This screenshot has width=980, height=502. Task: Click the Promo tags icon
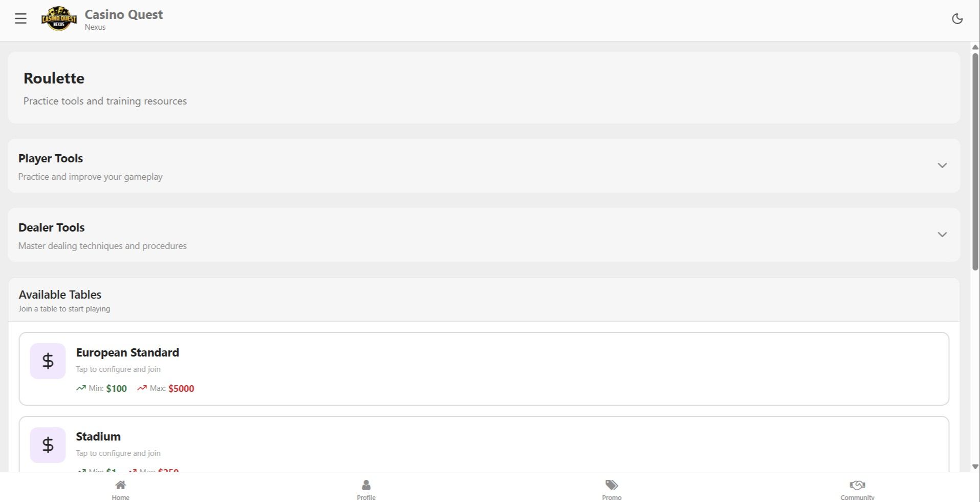pyautogui.click(x=612, y=485)
